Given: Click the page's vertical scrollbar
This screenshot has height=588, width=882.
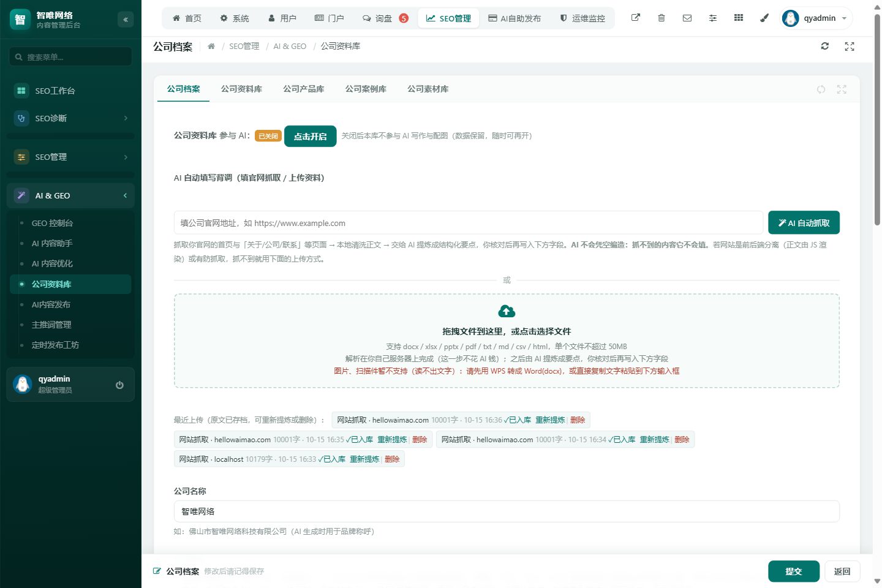Looking at the screenshot, I should [877, 119].
